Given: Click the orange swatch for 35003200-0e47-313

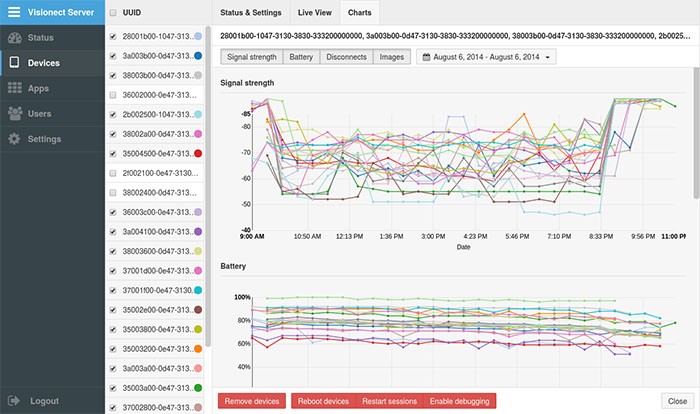Looking at the screenshot, I should [x=198, y=349].
